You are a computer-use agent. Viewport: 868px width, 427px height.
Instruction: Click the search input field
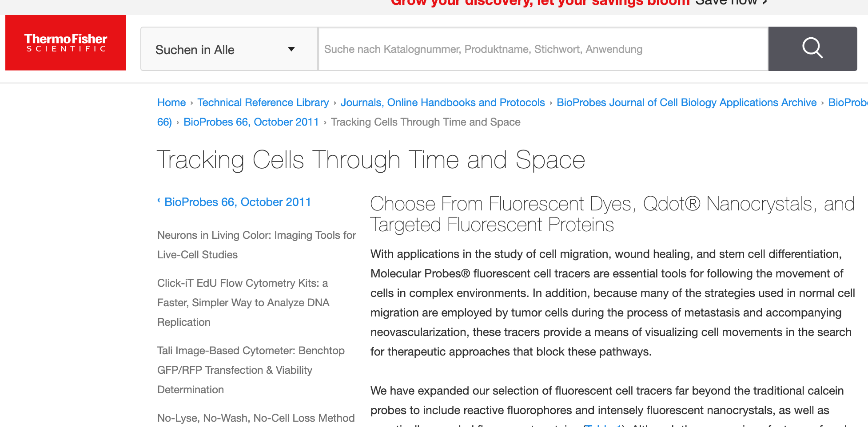[x=543, y=49]
